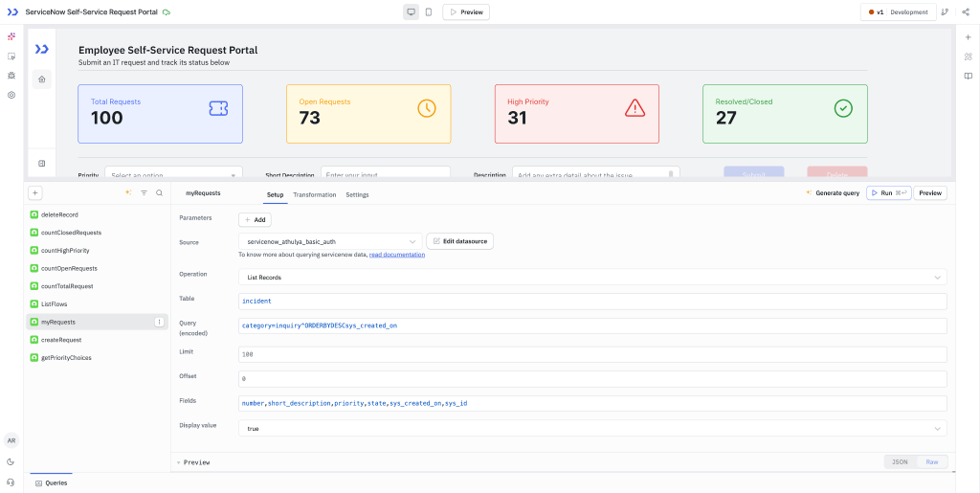This screenshot has width=980, height=493.
Task: Select the deleteRecord query
Action: (97, 214)
